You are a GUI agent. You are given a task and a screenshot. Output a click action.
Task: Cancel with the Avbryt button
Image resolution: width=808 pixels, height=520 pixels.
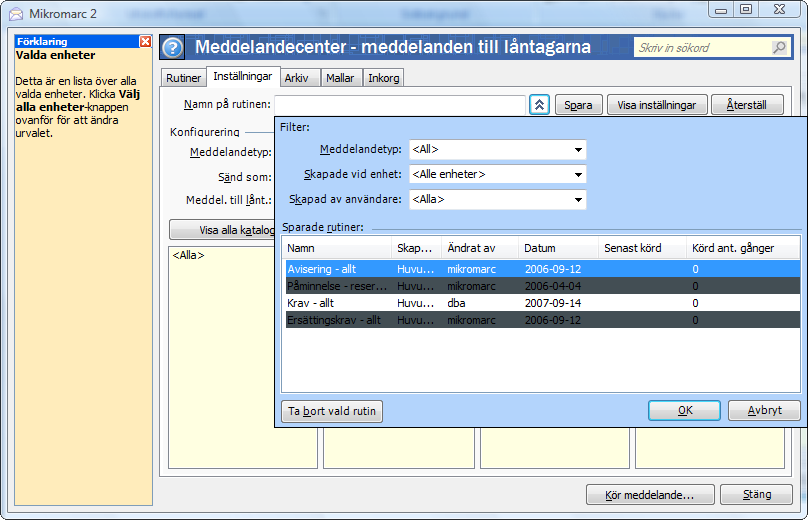[765, 411]
